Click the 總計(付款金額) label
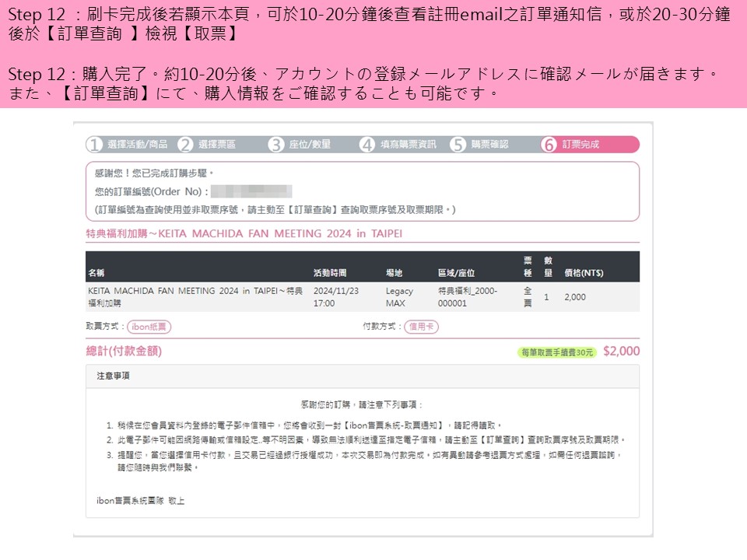Viewport: 747px width, 560px height. point(124,352)
